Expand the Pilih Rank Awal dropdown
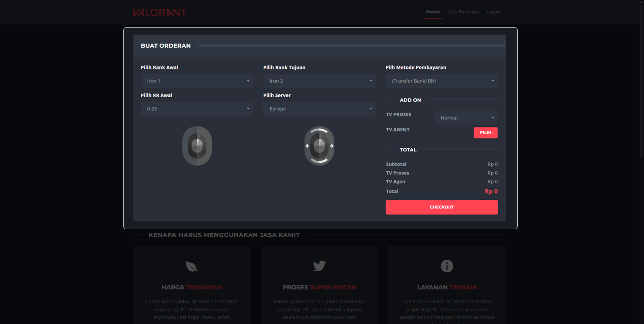This screenshot has width=644, height=324. tap(197, 81)
